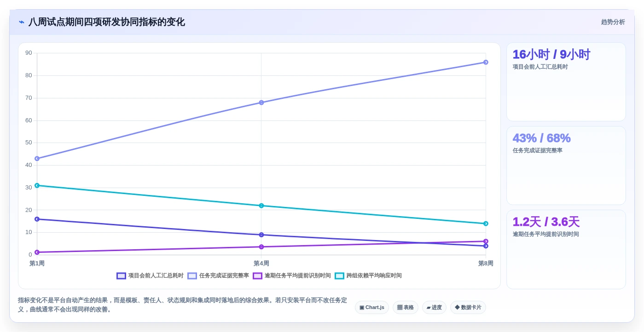Click the 任务完成证据完整率 point at 第1周

pos(37,159)
